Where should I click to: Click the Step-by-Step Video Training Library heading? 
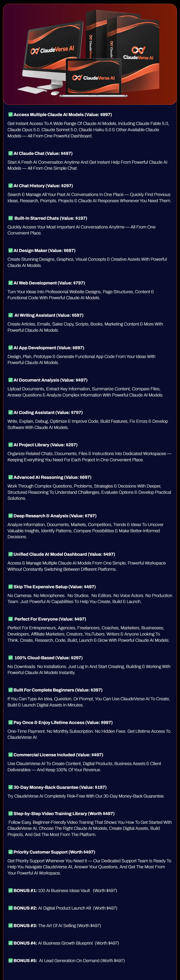(x=64, y=814)
